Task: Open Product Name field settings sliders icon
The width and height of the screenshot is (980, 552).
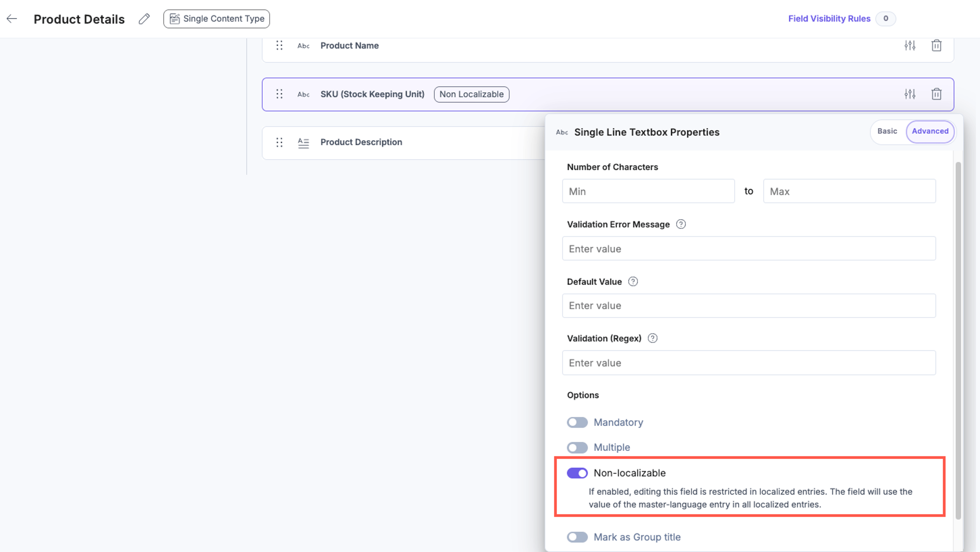Action: tap(910, 46)
